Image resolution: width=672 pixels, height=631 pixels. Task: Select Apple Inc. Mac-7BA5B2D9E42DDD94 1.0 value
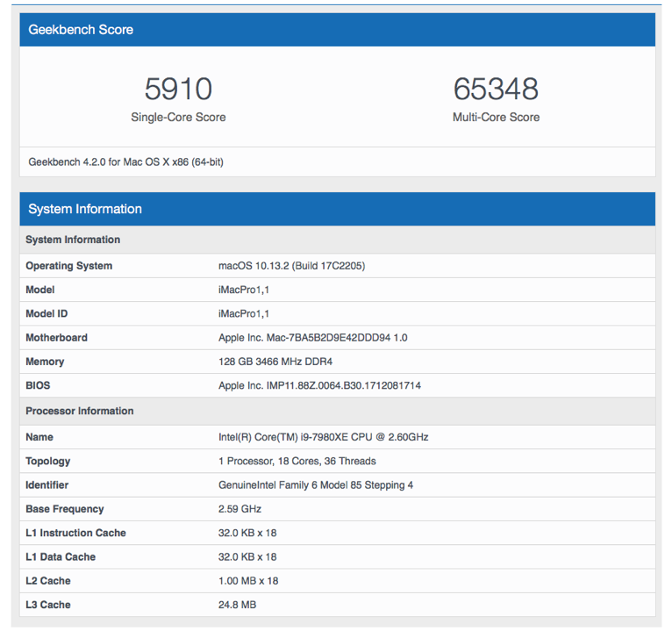point(313,338)
